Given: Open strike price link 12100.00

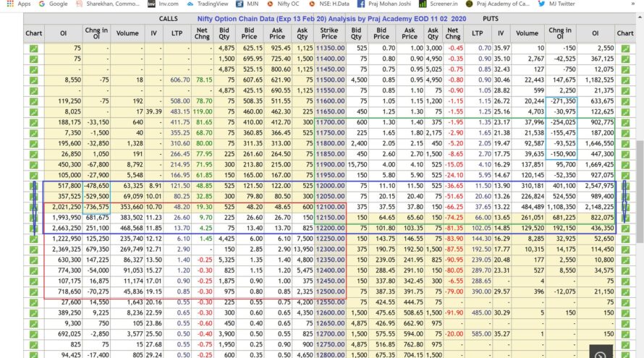Looking at the screenshot, I should pos(330,207).
